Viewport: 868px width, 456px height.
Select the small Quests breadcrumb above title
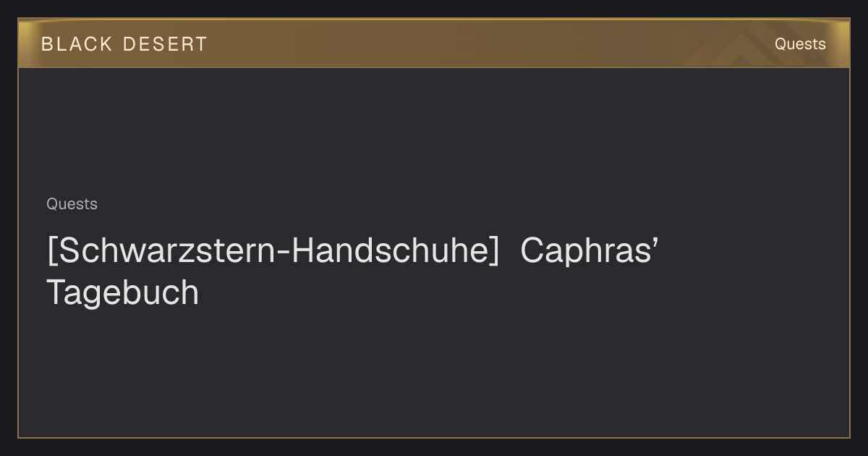click(72, 204)
